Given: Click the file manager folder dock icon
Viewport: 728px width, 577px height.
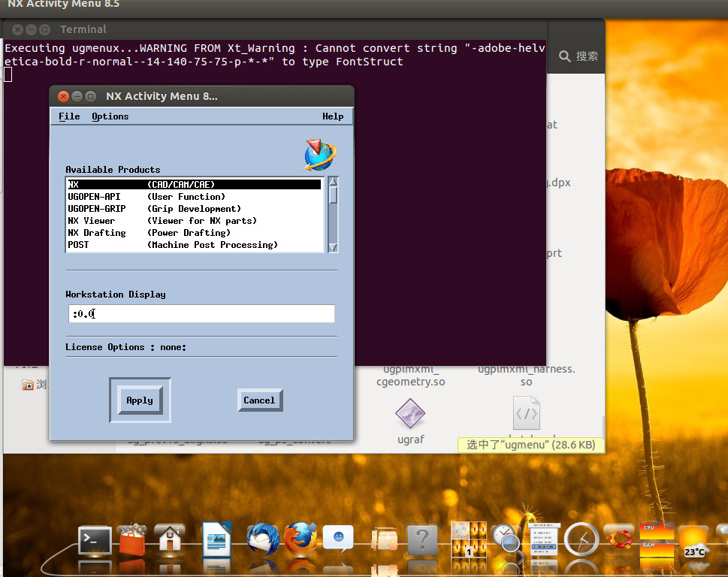Looking at the screenshot, I should coord(385,541).
